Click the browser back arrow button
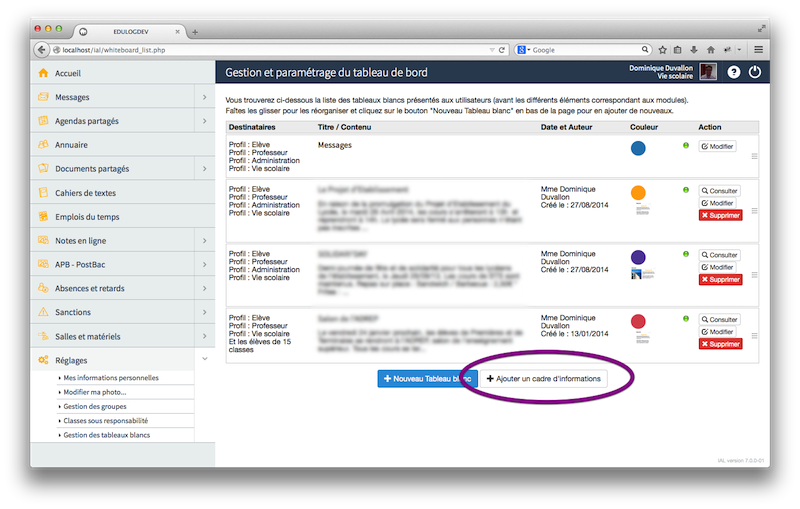The image size is (800, 509). click(42, 50)
